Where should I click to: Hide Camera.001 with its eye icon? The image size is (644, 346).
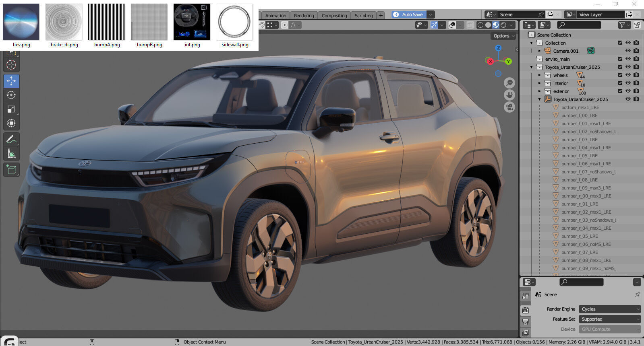tap(628, 51)
